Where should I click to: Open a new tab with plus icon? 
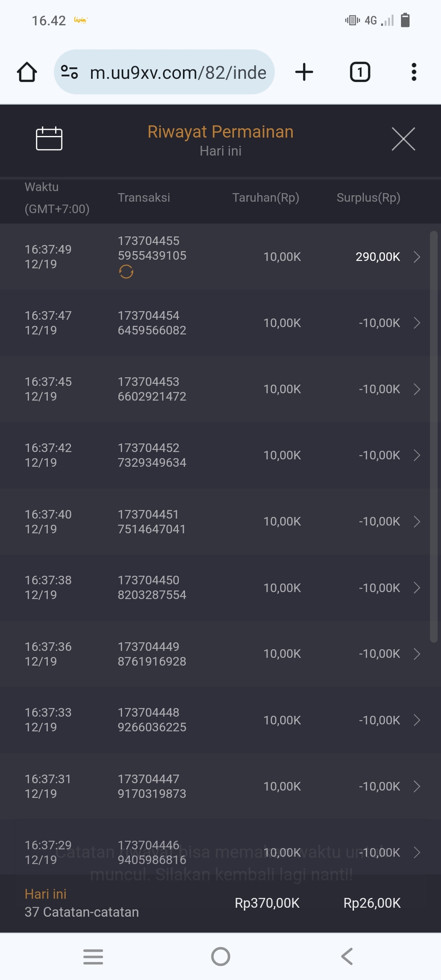(x=304, y=72)
